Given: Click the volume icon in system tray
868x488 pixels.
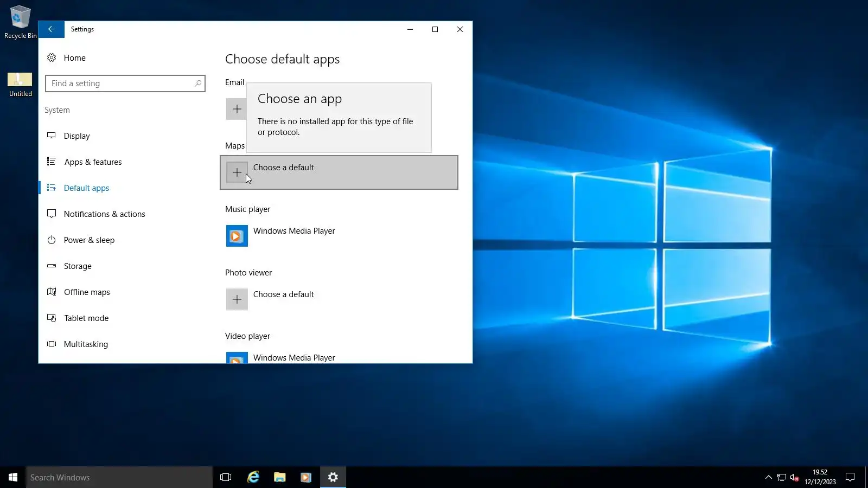Looking at the screenshot, I should pyautogui.click(x=795, y=477).
